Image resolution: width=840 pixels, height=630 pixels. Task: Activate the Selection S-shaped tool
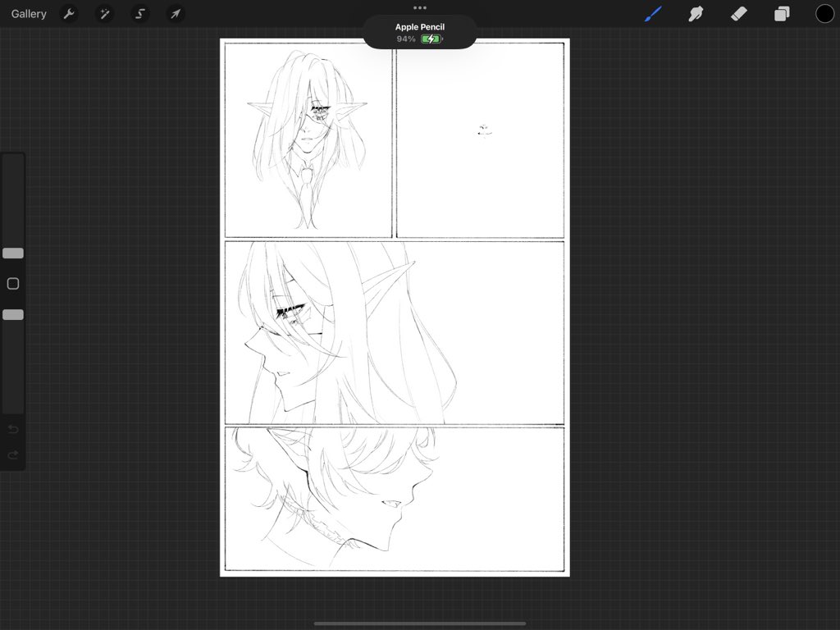point(140,14)
